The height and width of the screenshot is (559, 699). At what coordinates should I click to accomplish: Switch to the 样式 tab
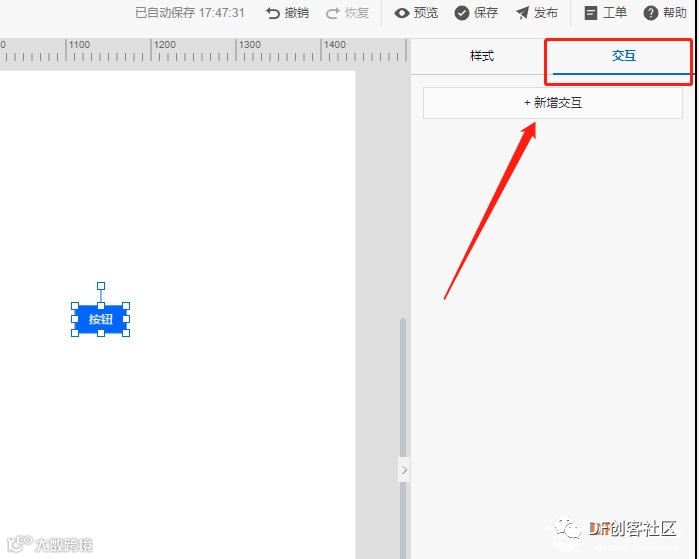[482, 56]
